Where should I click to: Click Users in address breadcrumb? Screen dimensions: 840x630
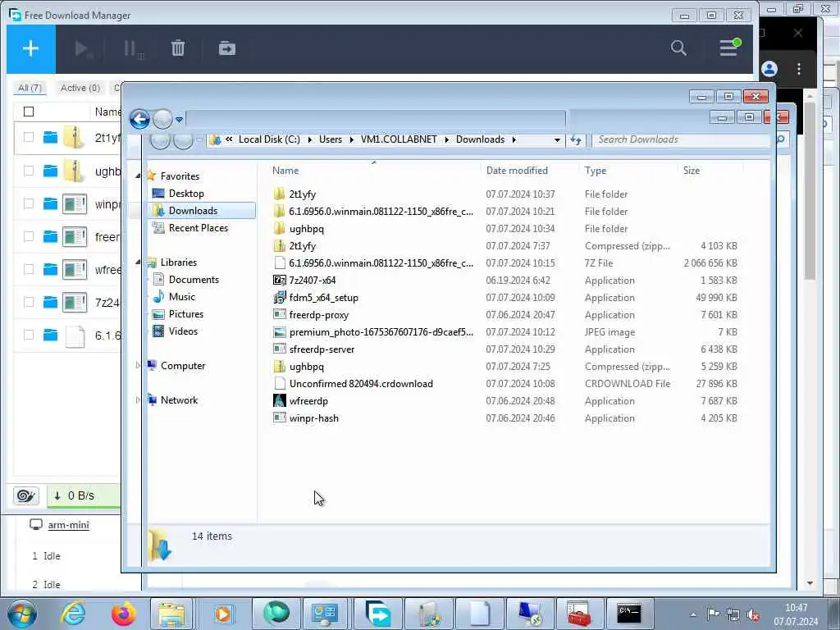click(331, 139)
